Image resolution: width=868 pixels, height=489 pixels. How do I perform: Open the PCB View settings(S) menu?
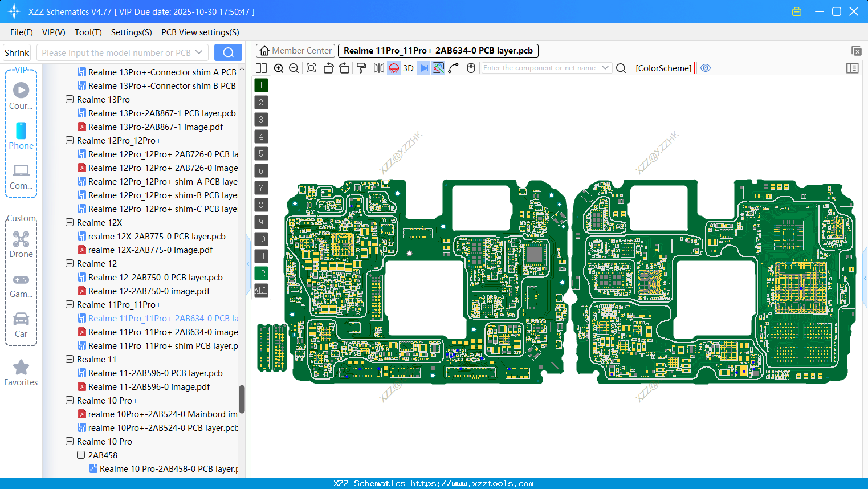[200, 32]
